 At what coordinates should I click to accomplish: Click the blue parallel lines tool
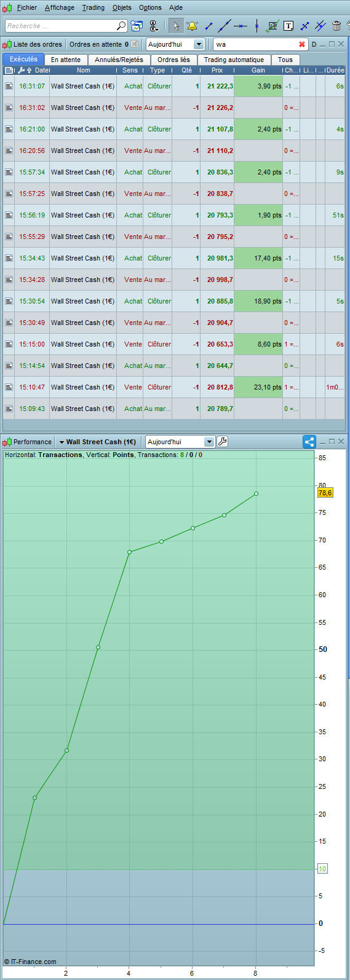tap(320, 26)
